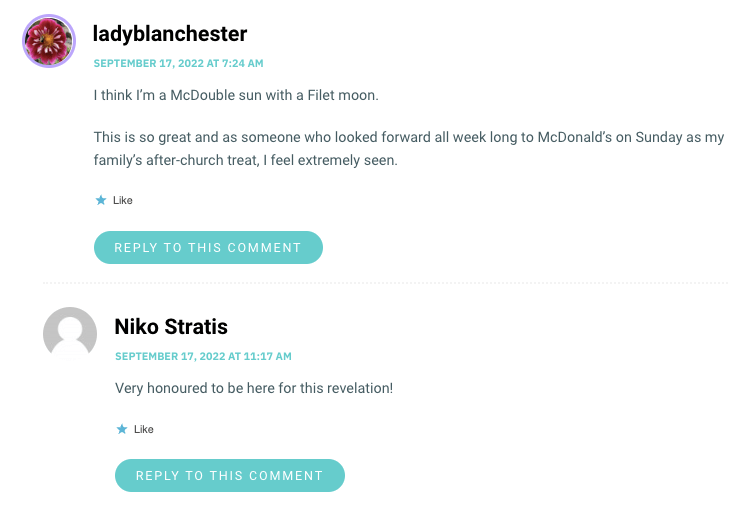Image resolution: width=746 pixels, height=505 pixels.
Task: Open the September 17, 2022 7:24 AM permalink
Action: pos(178,63)
